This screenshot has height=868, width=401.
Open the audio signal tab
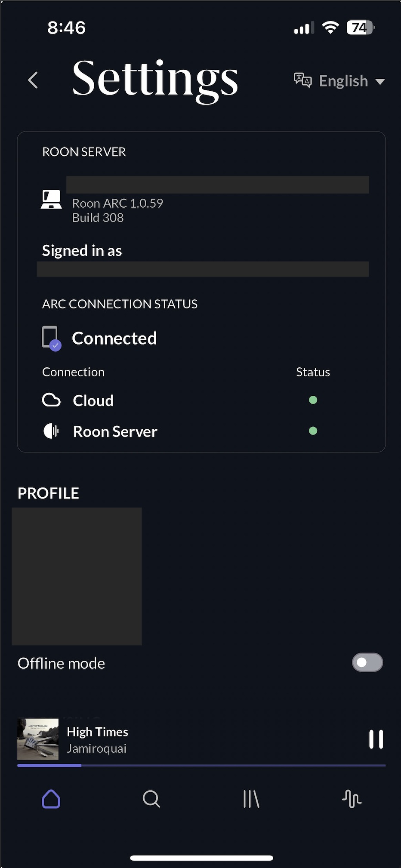tap(352, 799)
